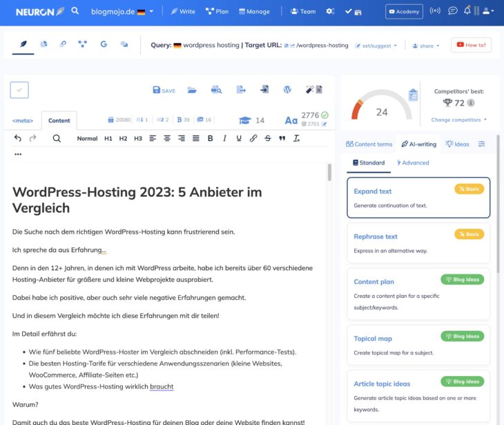Open the notifications bell
Image resolution: width=504 pixels, height=425 pixels.
(467, 10)
